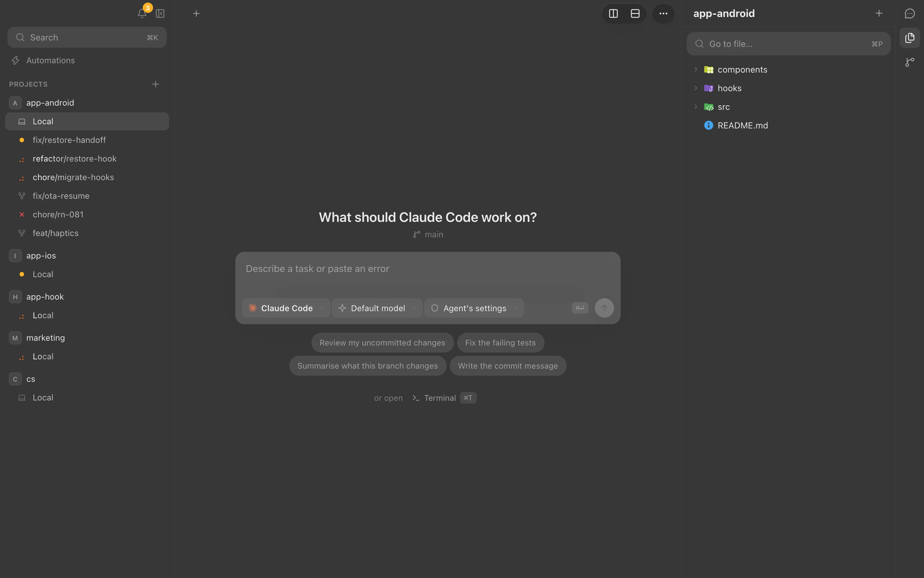Select the fix/restore-handoff branch
Screen dimensions: 924x578
(x=87, y=140)
